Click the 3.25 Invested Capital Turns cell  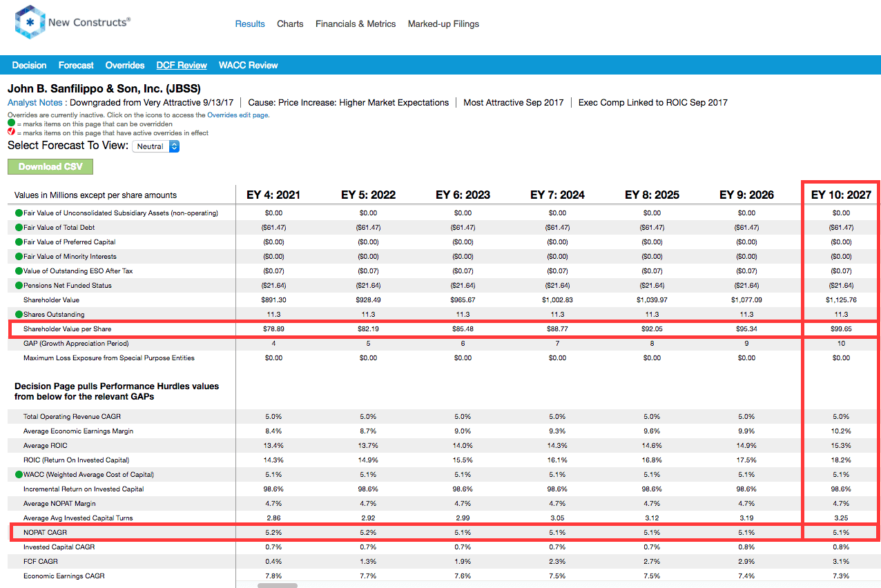(x=841, y=518)
